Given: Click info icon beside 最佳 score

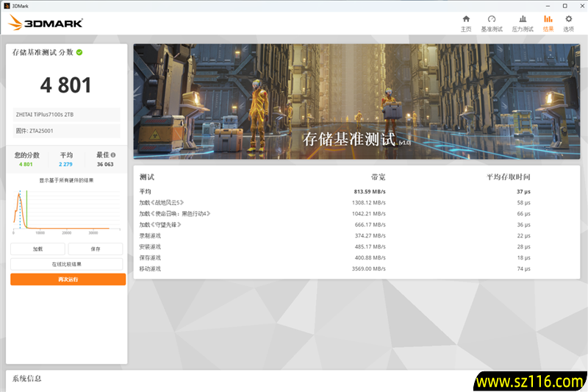Looking at the screenshot, I should tap(113, 155).
